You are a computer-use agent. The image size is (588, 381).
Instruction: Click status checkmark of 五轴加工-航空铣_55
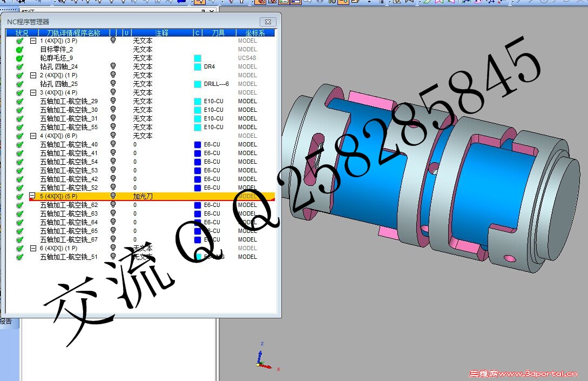point(19,127)
